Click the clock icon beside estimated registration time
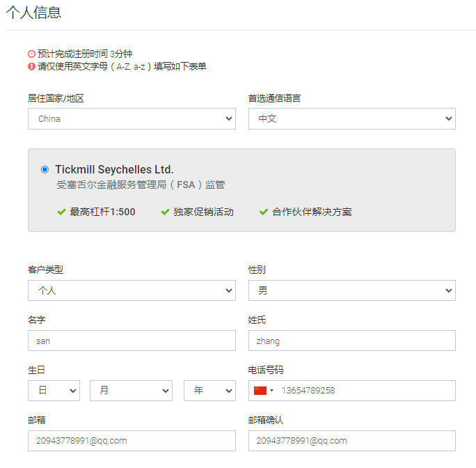This screenshot has height=468, width=476. 31,54
